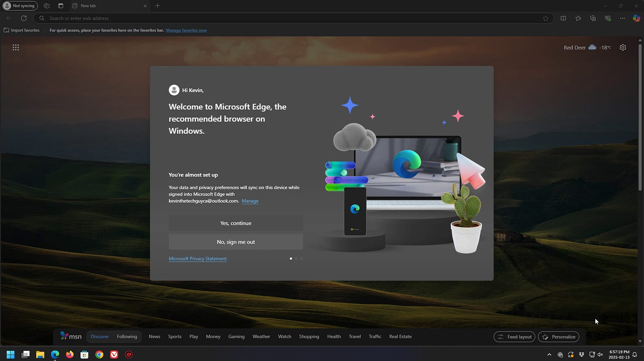Open the Traffic category
Viewport: 644px width, 361px height.
pos(375,336)
